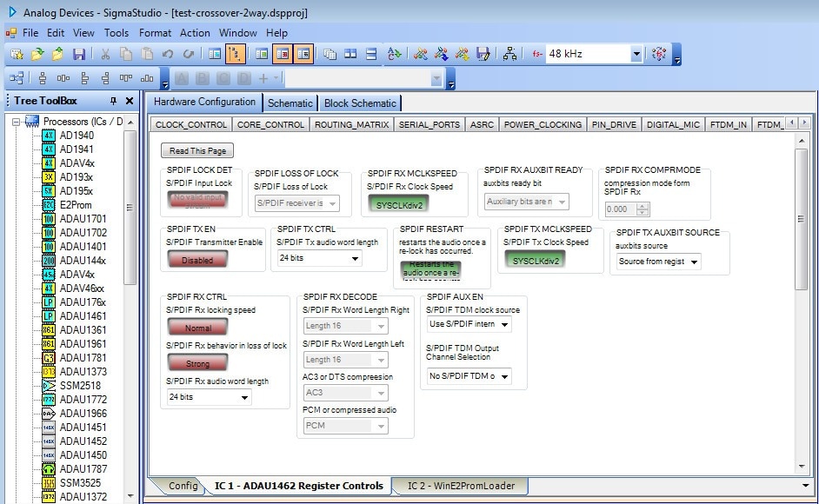Open the Action menu
This screenshot has height=504, width=819.
[x=195, y=33]
